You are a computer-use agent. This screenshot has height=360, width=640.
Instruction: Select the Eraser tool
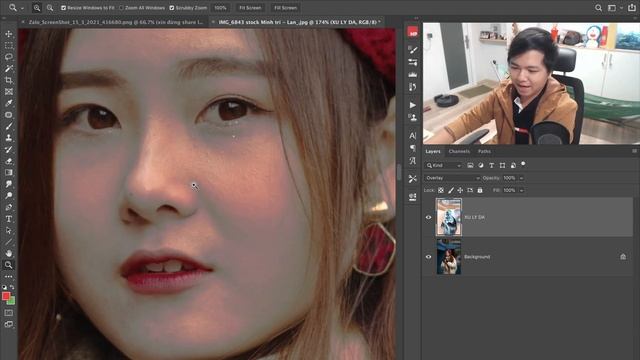[x=9, y=161]
